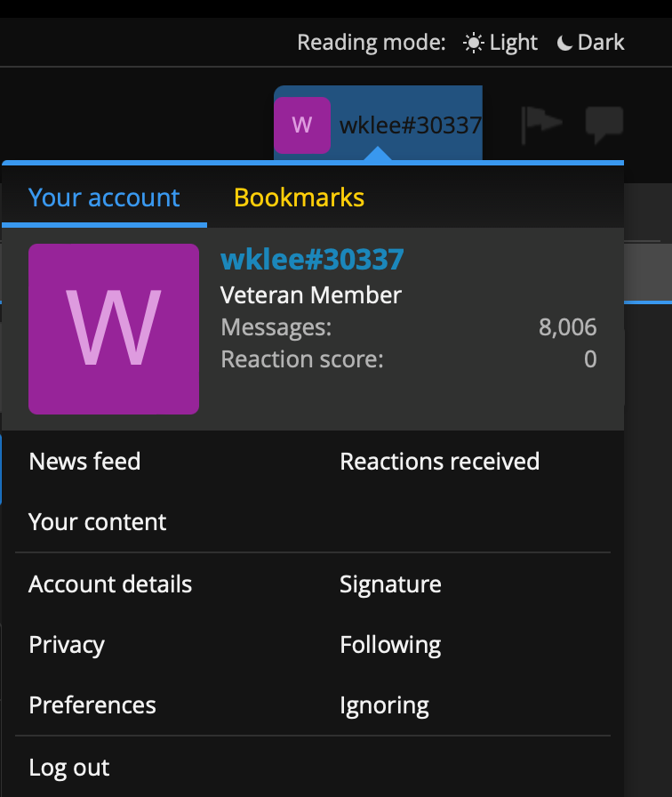Open conversations via the speech bubble icon
Viewport: 672px width, 797px height.
click(604, 125)
